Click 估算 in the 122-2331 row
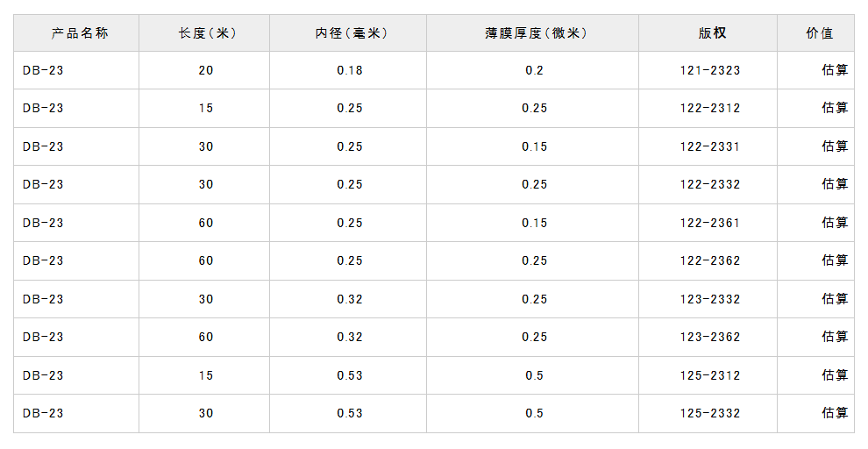The image size is (868, 449). 834,146
